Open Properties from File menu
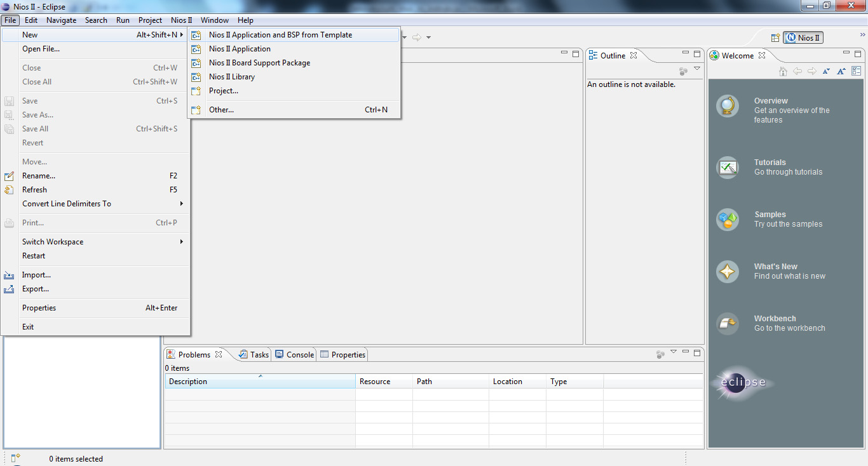 (96, 308)
